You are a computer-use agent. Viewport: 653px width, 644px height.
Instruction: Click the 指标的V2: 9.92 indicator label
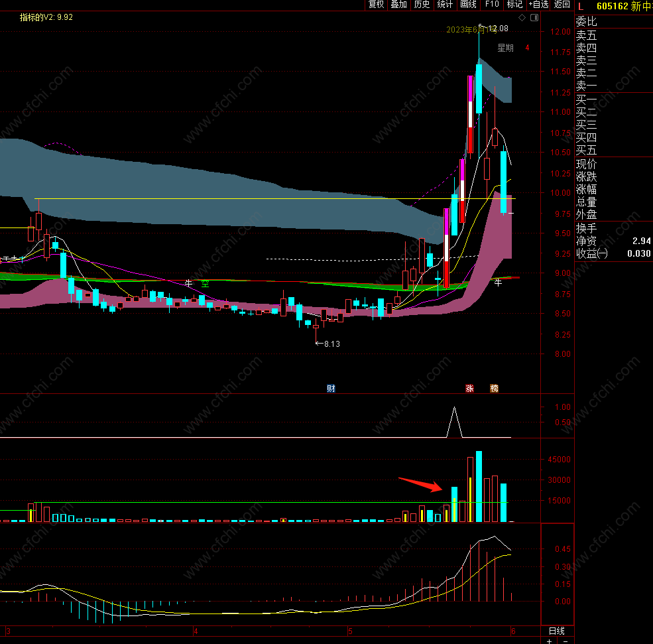tap(46, 17)
